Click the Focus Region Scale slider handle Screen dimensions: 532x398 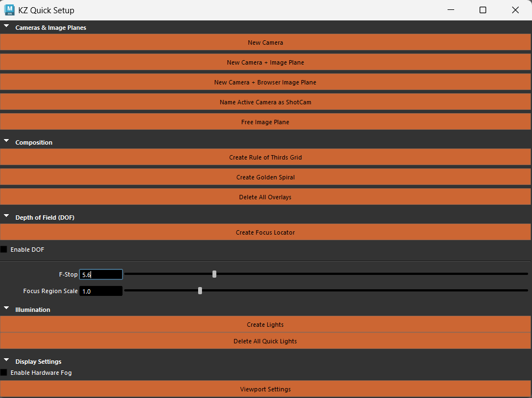(200, 290)
